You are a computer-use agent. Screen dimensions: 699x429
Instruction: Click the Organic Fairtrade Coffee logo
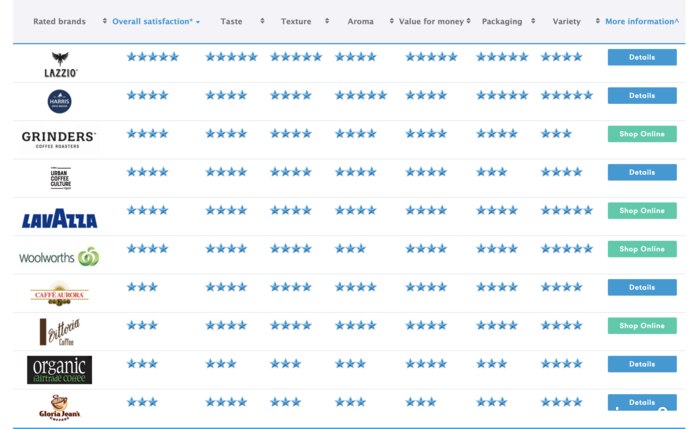click(59, 370)
